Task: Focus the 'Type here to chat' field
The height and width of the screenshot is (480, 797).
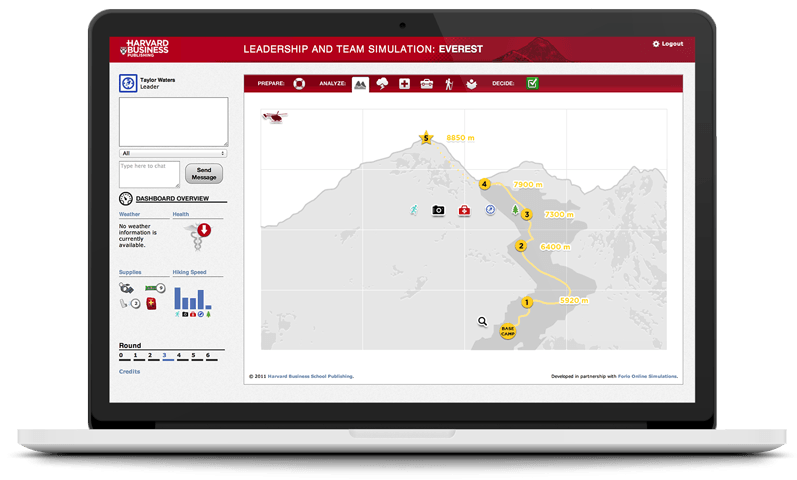Action: click(x=149, y=174)
